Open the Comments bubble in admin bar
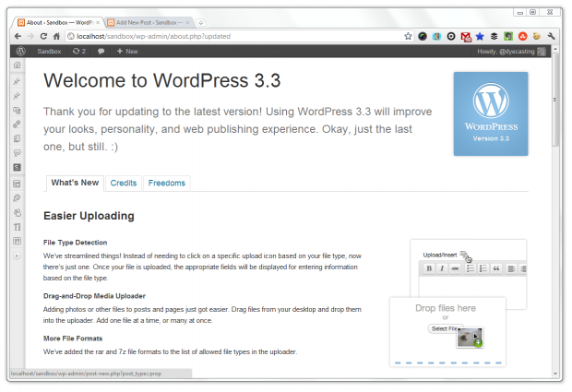 pos(101,52)
